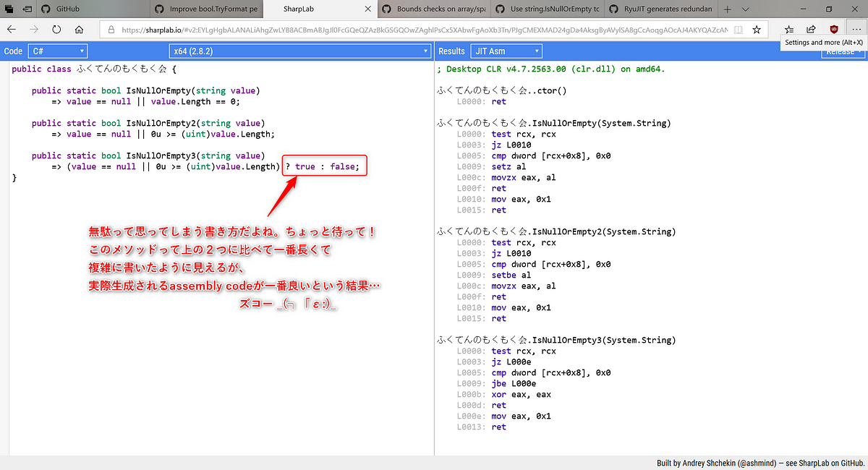Viewport: 868px width, 470px height.
Task: Open the set-aside tabs icon
Action: 10,9
